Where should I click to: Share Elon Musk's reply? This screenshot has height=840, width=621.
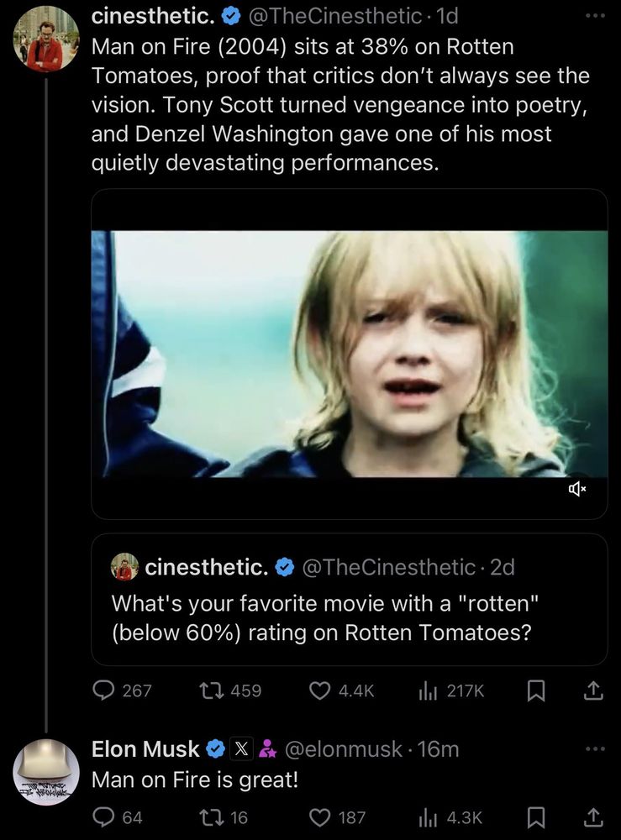[593, 816]
